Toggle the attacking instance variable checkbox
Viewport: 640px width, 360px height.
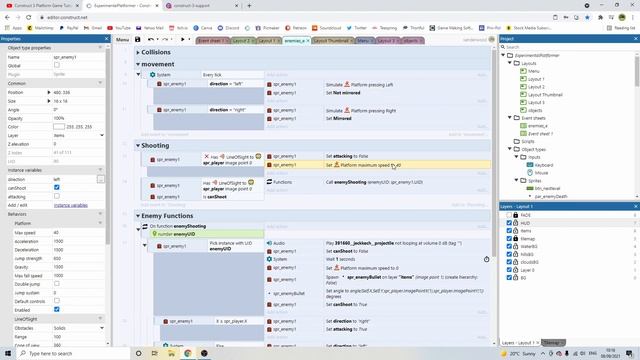tap(57, 196)
